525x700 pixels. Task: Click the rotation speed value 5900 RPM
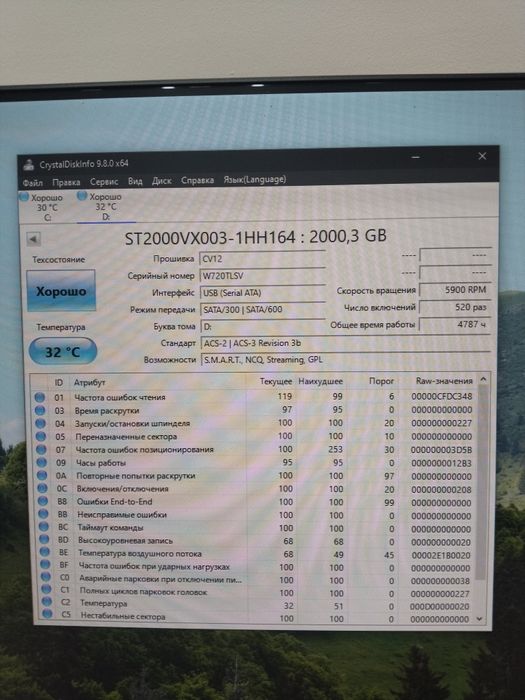(x=455, y=290)
